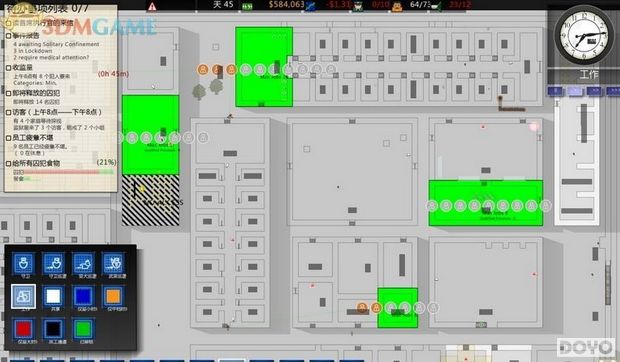Toggle the 员工疲惫不堪 checkbox
620x362 pixels.
click(8, 138)
